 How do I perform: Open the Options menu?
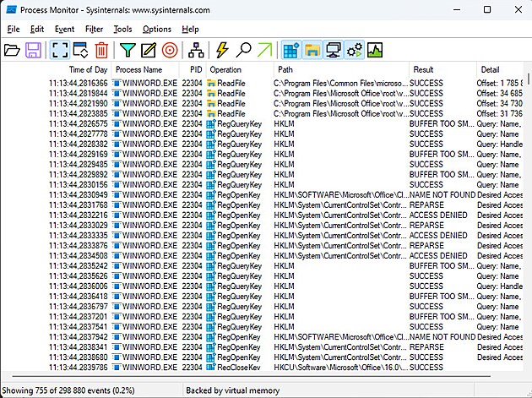pos(157,30)
